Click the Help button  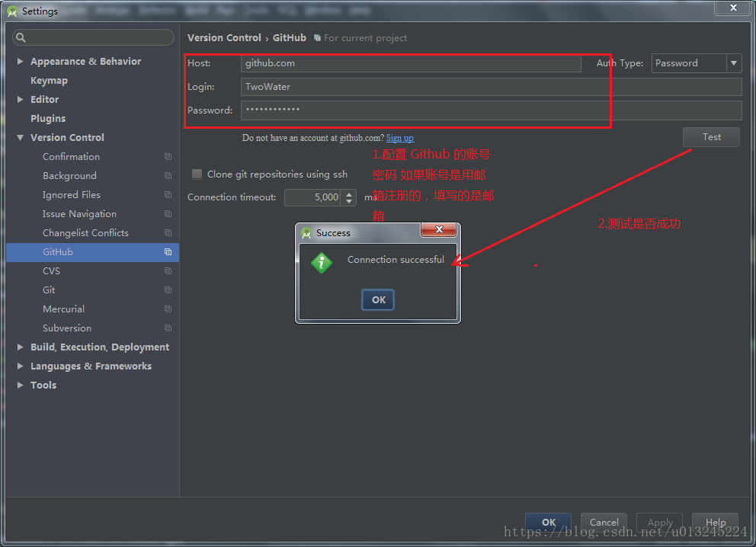715,523
